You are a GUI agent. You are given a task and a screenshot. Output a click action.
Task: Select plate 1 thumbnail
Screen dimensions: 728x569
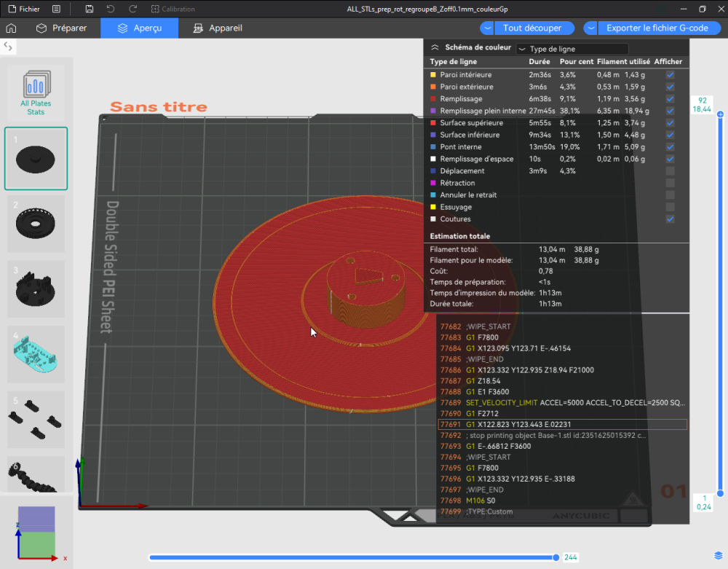(36, 158)
